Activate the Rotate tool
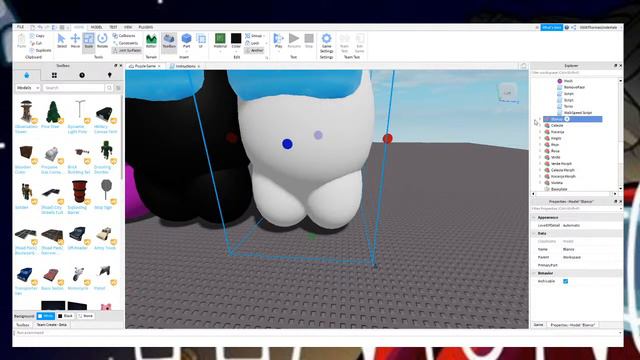 [x=102, y=41]
